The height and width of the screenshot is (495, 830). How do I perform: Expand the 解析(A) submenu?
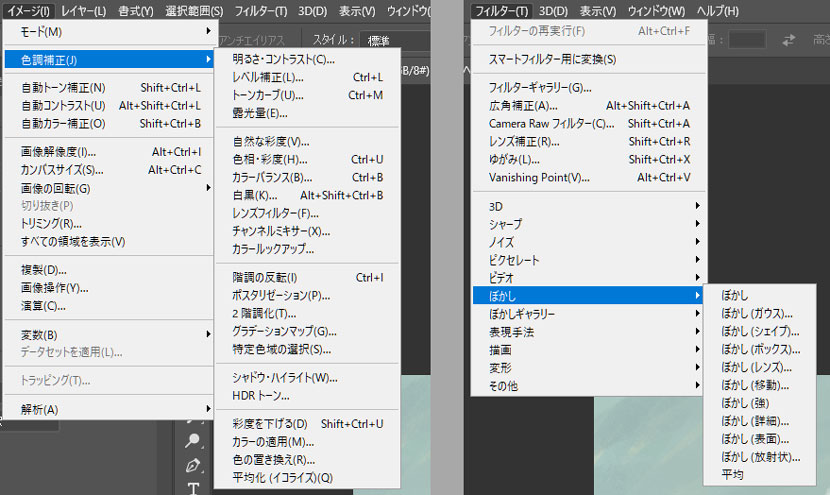pyautogui.click(x=109, y=409)
